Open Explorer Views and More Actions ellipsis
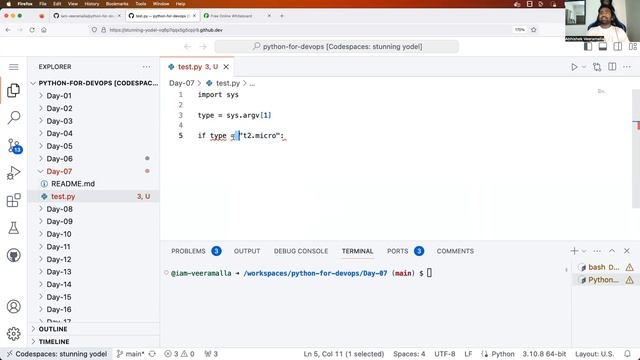Viewport: 640px width, 360px height. (147, 67)
